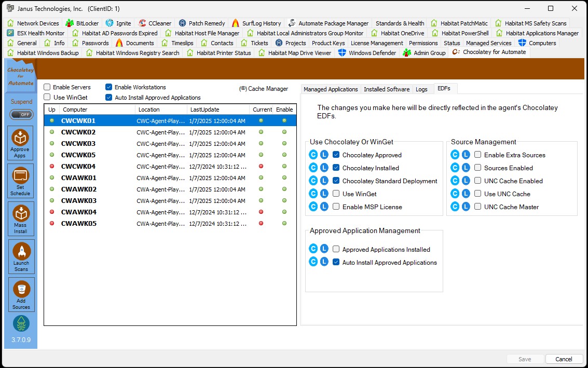
Task: Sort by the LastUpdate column header
Action: click(218, 110)
